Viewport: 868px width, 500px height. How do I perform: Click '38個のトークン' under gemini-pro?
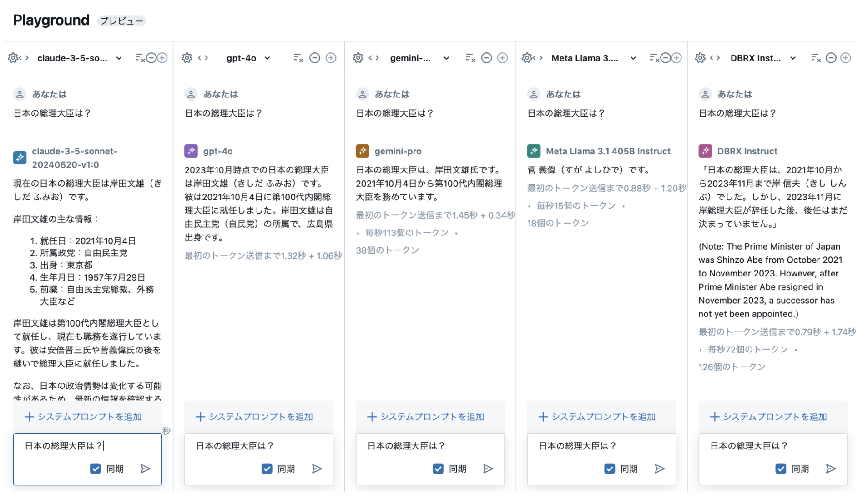click(x=387, y=250)
